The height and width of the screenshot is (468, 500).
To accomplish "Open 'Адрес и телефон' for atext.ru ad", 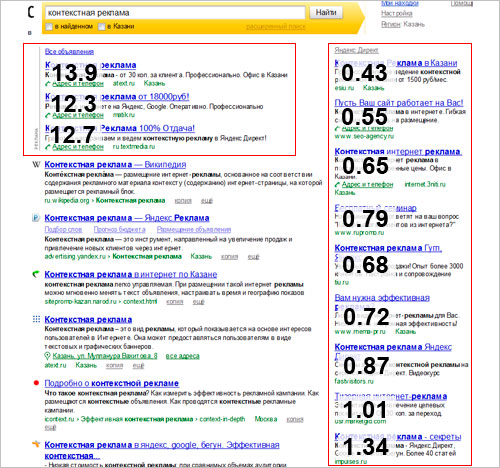I will [78, 83].
